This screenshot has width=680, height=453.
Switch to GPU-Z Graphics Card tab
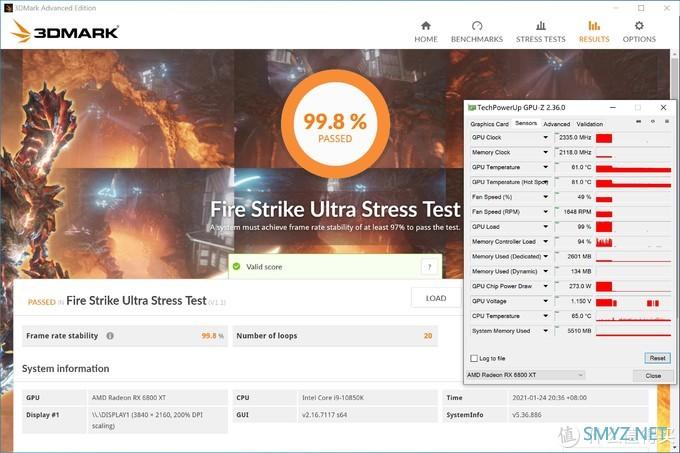(x=489, y=124)
